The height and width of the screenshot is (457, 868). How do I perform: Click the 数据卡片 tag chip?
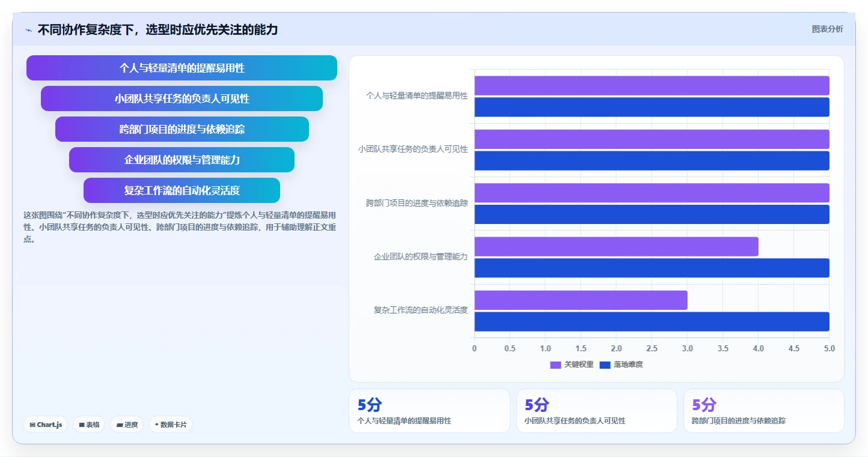pos(171,425)
